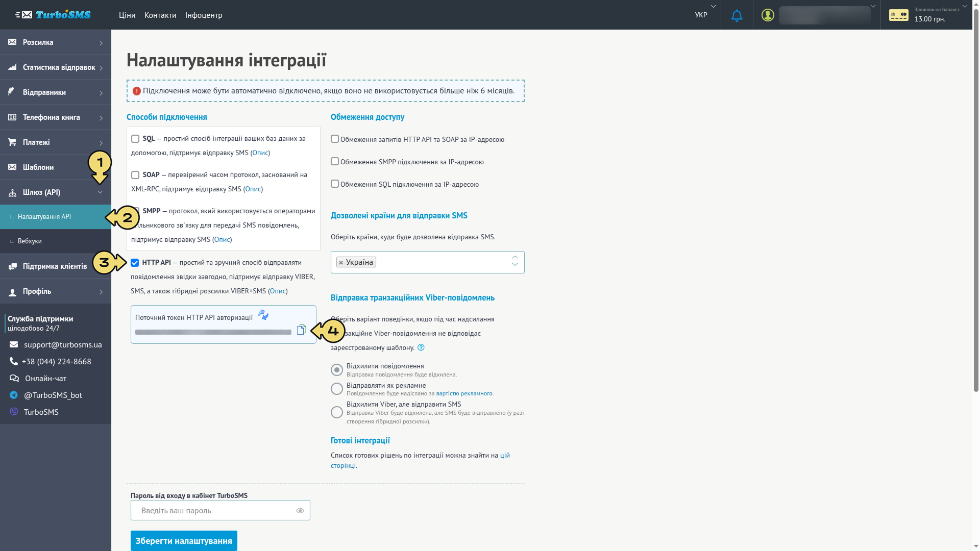The width and height of the screenshot is (980, 551).
Task: Click the user avatar icon
Action: tap(768, 15)
